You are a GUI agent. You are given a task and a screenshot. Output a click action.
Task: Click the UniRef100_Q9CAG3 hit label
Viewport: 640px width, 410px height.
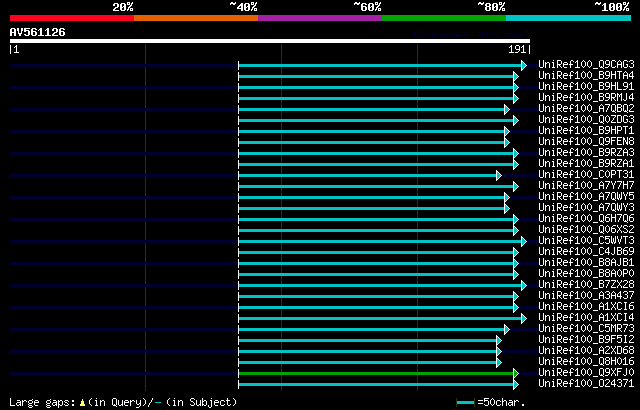pyautogui.click(x=586, y=64)
